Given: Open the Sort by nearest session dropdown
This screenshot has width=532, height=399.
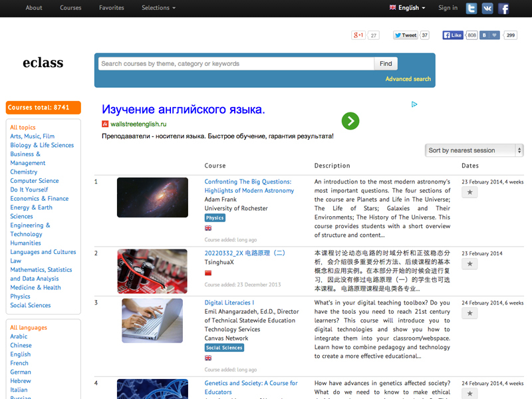Looking at the screenshot, I should [x=474, y=150].
